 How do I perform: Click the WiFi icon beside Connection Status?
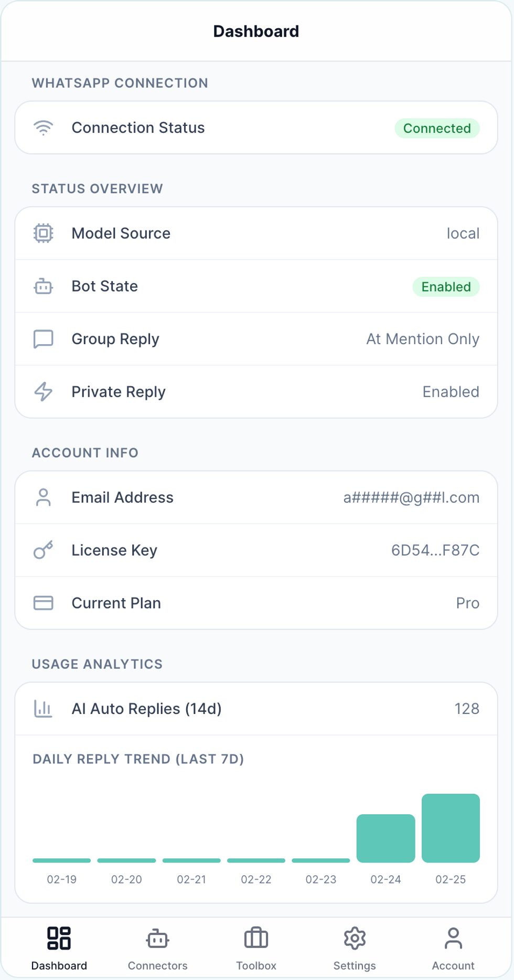[x=44, y=127]
